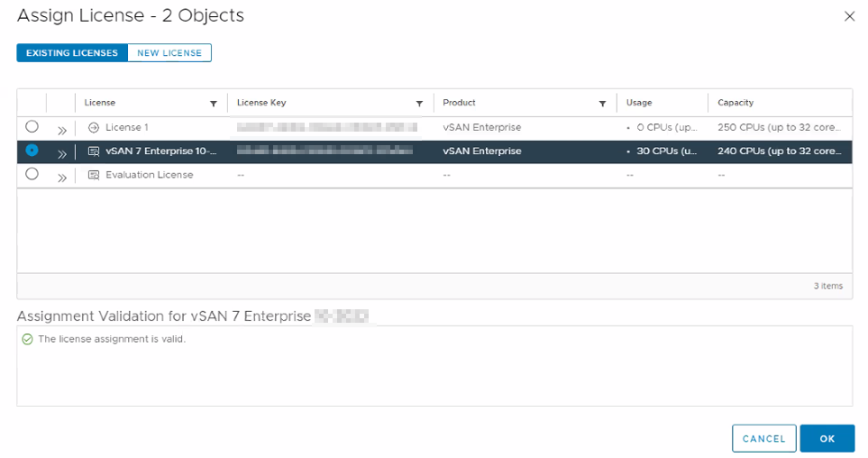Expand the vSAN 7 Enterprise row details

(62, 154)
